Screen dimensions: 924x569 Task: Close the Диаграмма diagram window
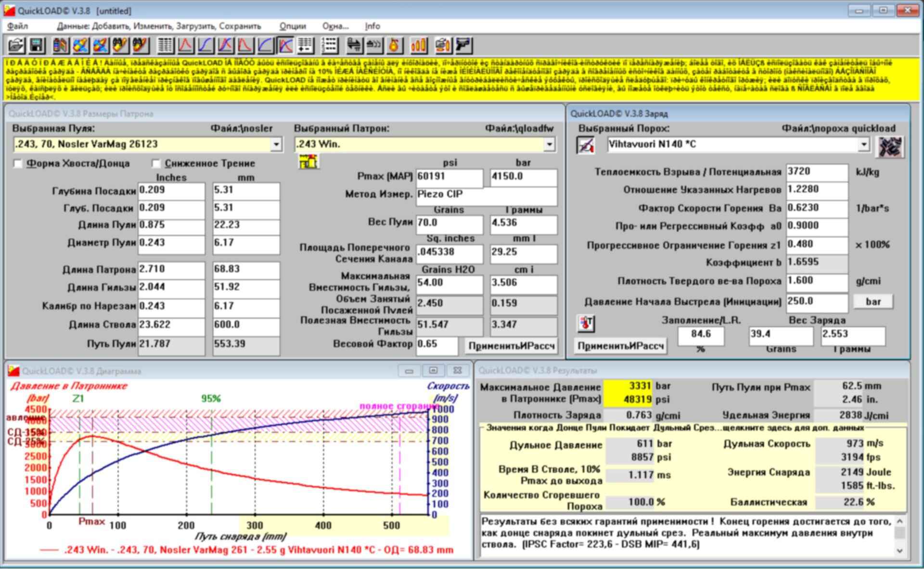coord(458,371)
